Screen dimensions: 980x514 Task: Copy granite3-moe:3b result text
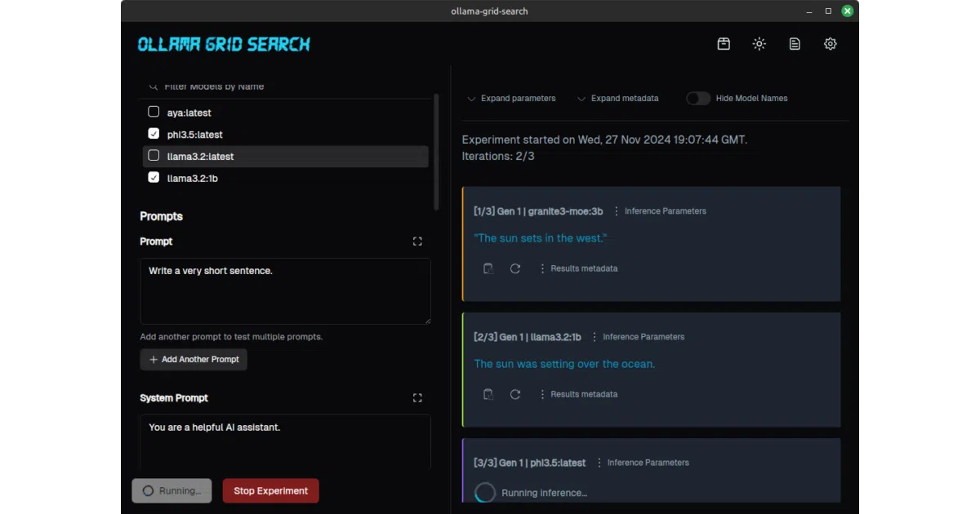pyautogui.click(x=488, y=268)
